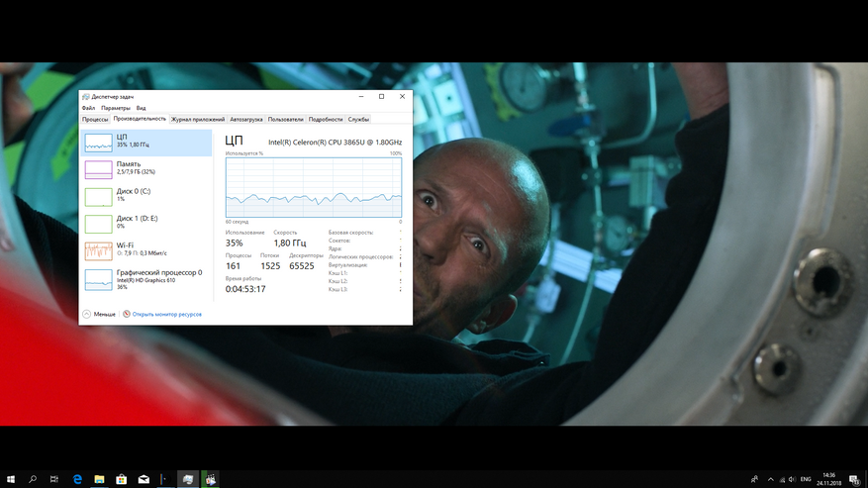868x488 pixels.
Task: Open the Windows Start menu
Action: [10, 479]
